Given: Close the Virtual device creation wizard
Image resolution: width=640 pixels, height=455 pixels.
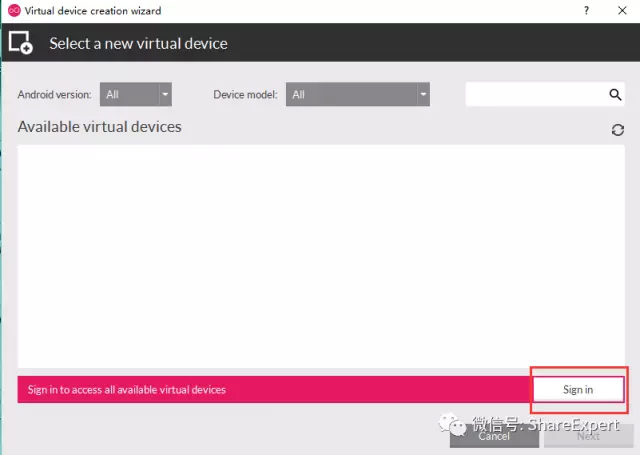Looking at the screenshot, I should point(622,11).
